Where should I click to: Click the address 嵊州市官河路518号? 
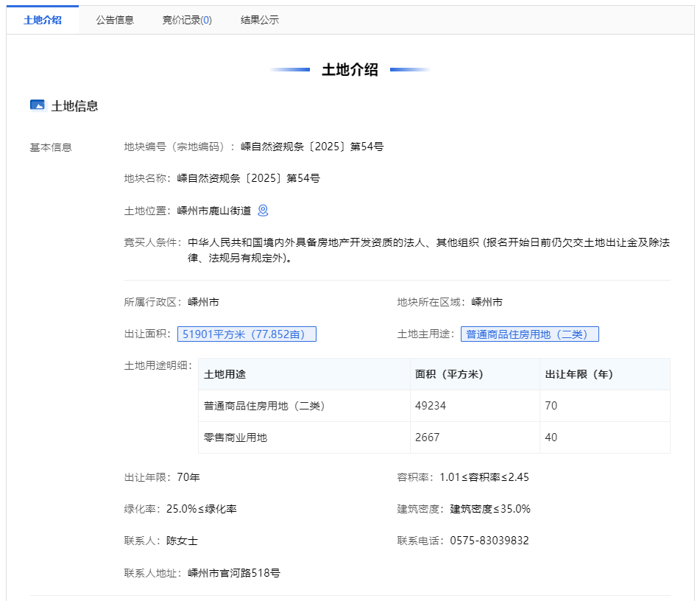click(x=234, y=573)
